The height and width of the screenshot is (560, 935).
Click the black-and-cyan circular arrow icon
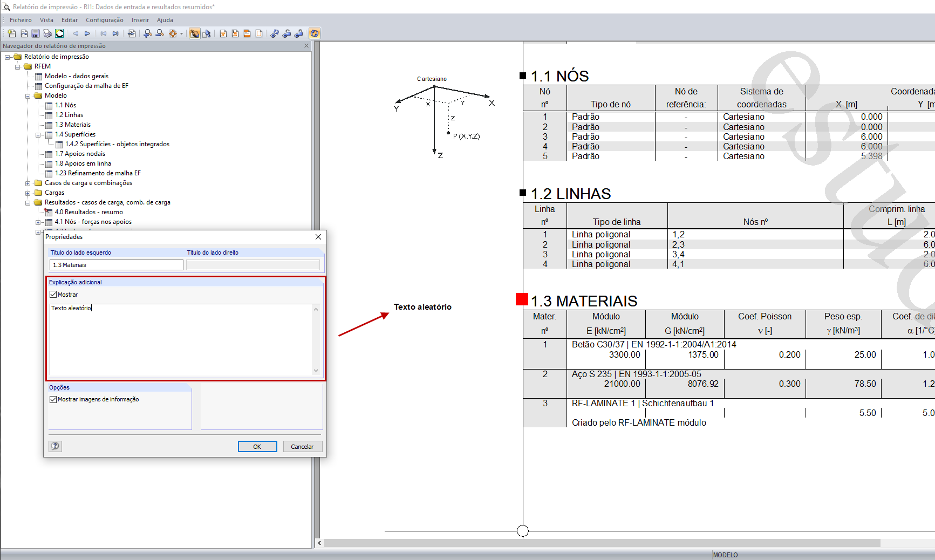click(59, 33)
